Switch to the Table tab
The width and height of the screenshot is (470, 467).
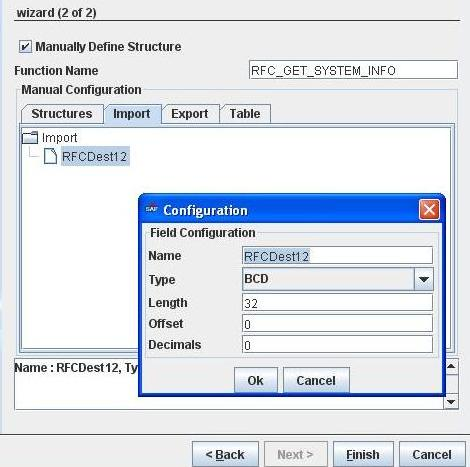pyautogui.click(x=245, y=114)
